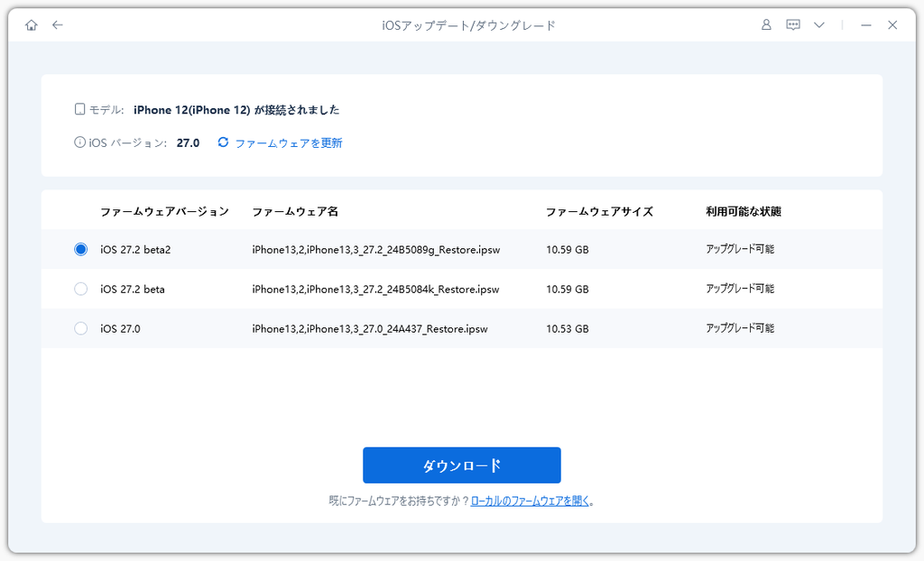Screen dimensions: 924x561
Task: Expand the title bar dropdown chevron menu
Action: click(819, 25)
